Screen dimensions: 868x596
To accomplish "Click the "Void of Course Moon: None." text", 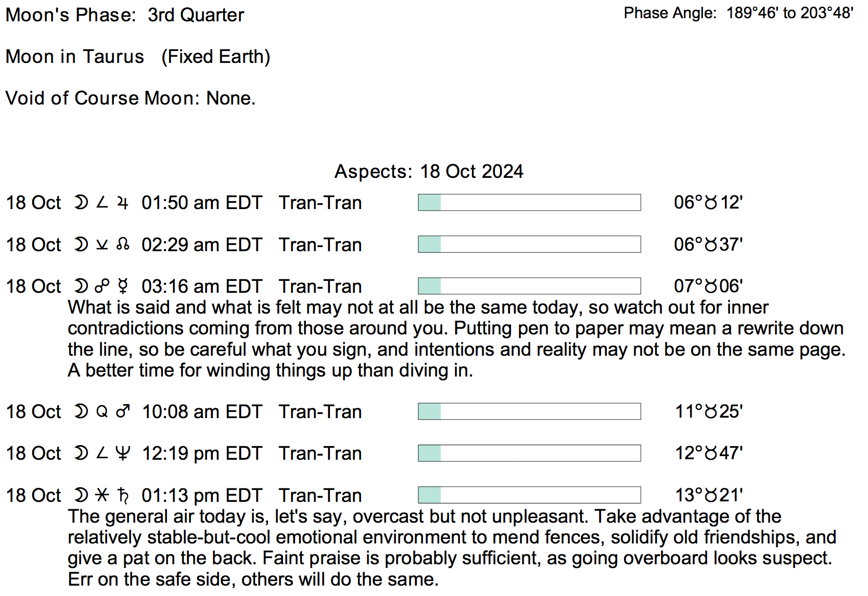I will 131,98.
